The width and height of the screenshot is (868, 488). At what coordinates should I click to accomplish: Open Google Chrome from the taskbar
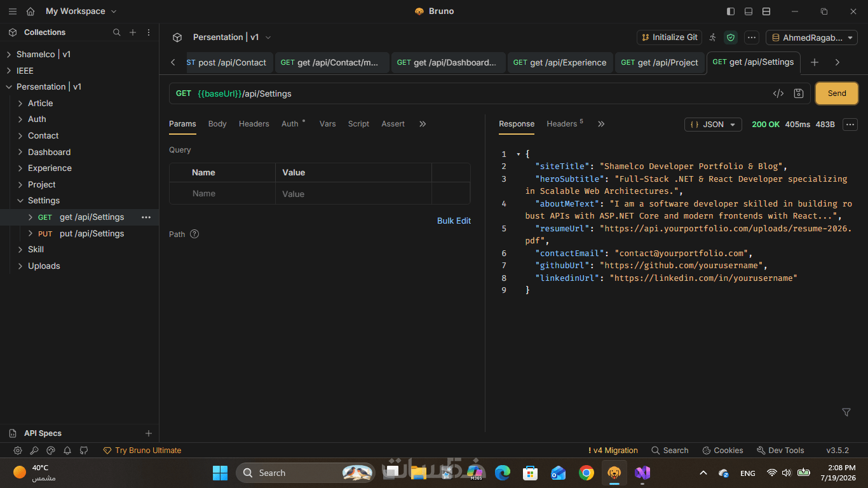coord(587,473)
